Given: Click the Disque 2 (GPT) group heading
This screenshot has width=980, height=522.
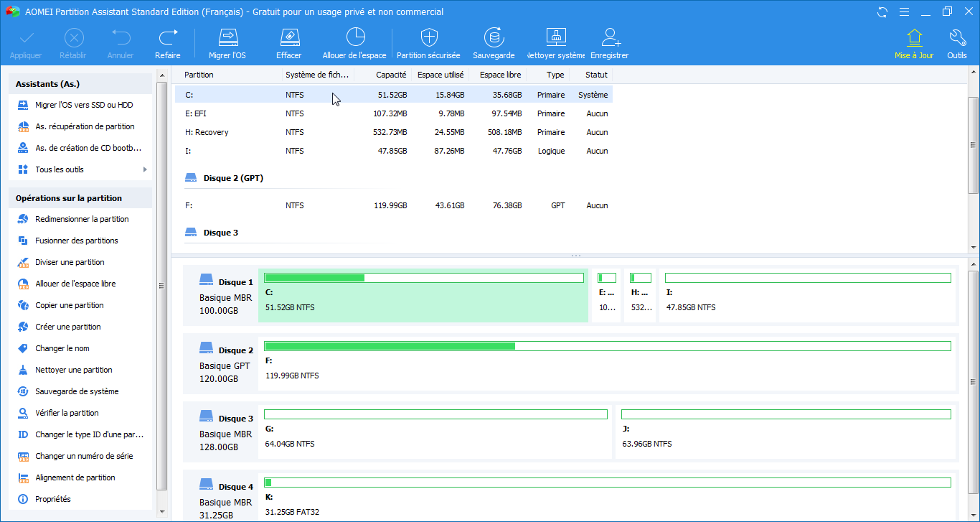Looking at the screenshot, I should pos(233,178).
